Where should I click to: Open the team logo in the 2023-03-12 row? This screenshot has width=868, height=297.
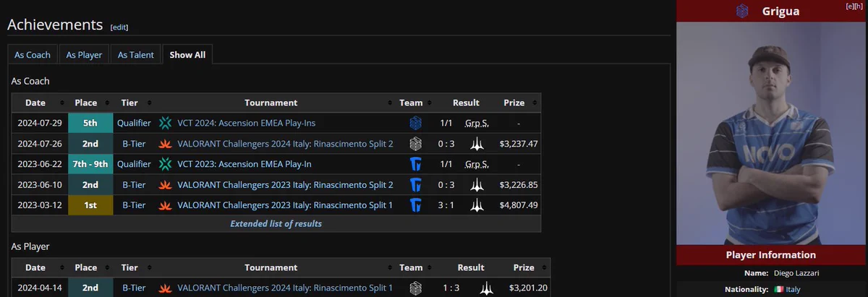coord(415,205)
